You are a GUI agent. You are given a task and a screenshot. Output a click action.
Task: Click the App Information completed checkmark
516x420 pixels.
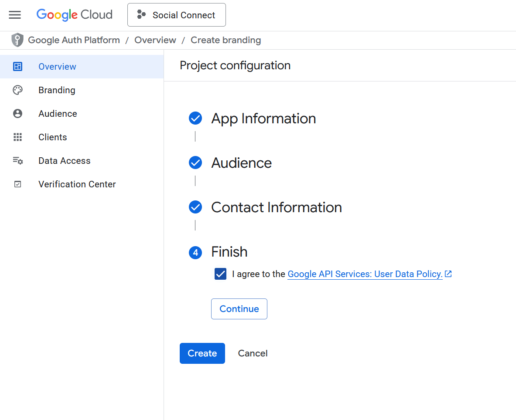[195, 119]
